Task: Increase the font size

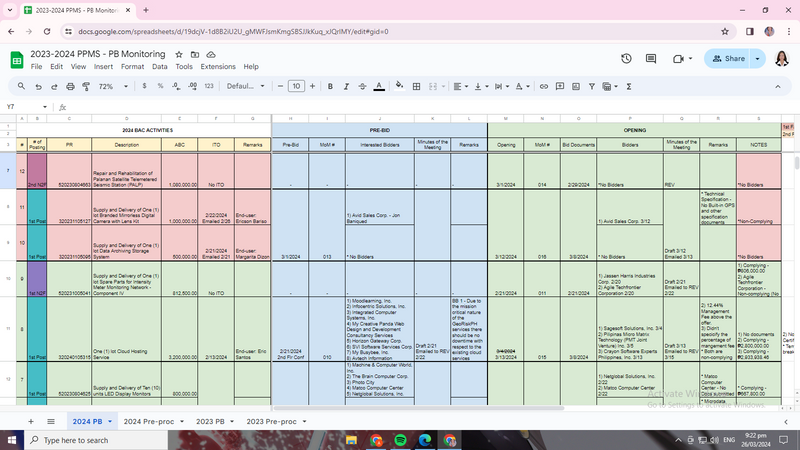Action: click(312, 87)
